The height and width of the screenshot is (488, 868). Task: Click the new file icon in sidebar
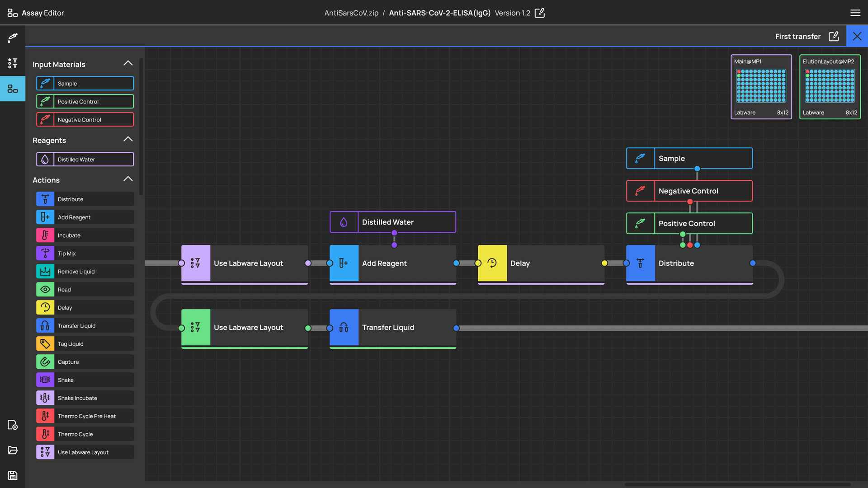[13, 425]
